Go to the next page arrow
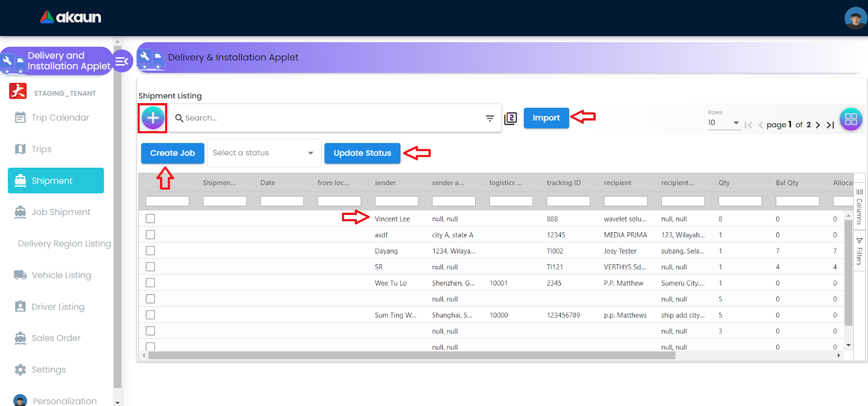 (818, 125)
